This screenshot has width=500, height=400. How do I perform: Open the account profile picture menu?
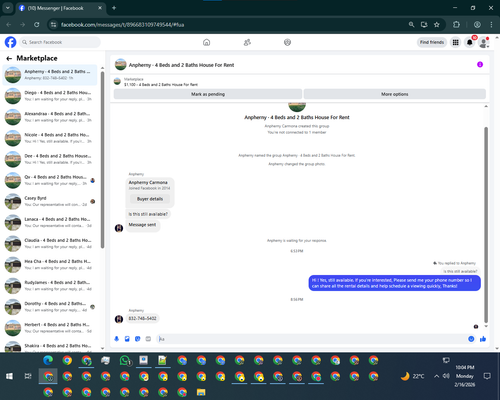pos(483,42)
